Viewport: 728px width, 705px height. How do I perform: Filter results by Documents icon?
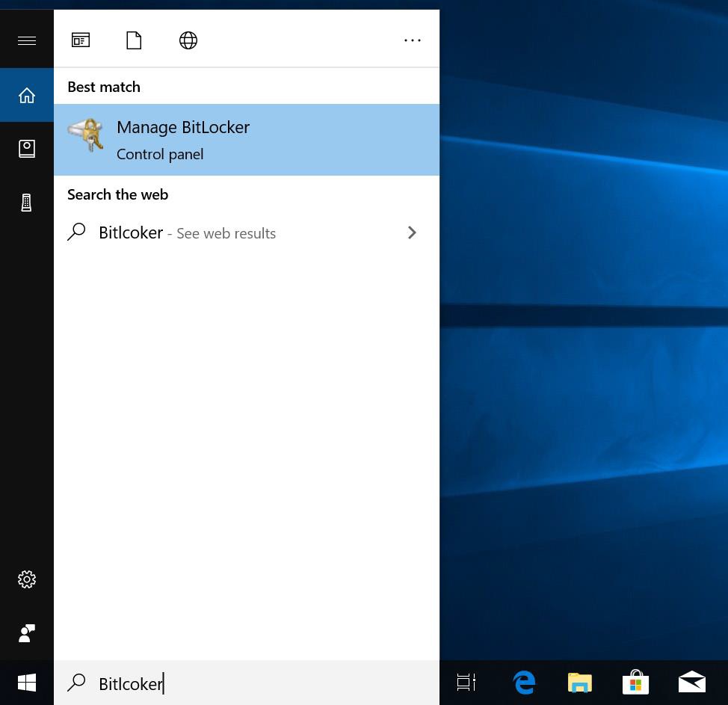135,40
